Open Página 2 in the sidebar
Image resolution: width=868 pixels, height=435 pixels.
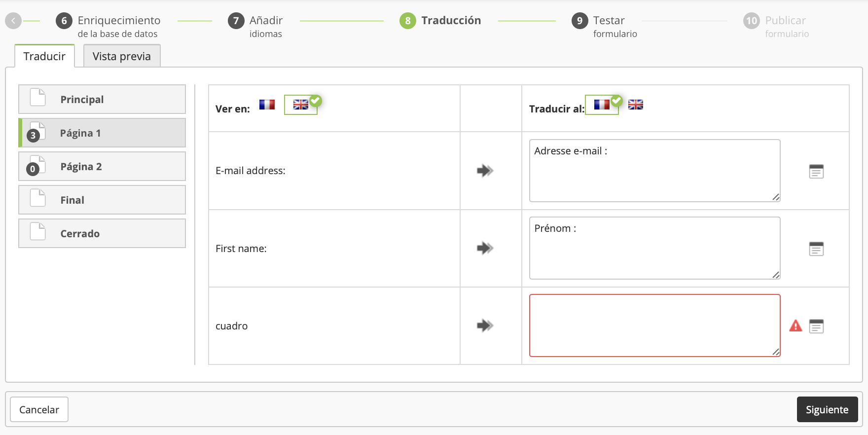coord(102,167)
